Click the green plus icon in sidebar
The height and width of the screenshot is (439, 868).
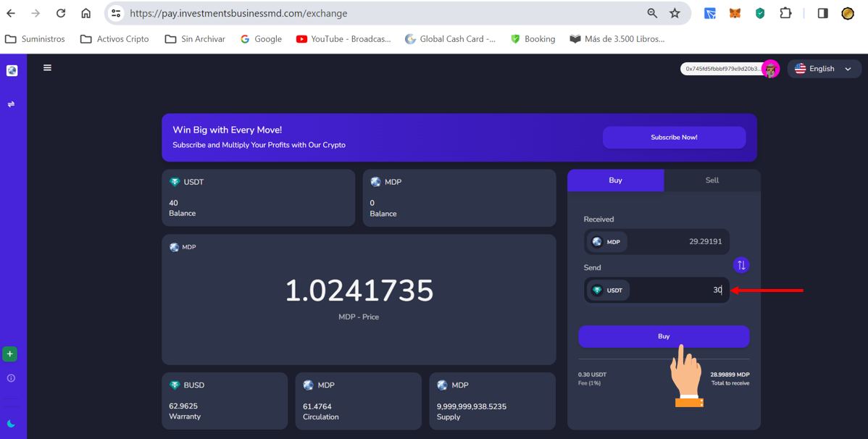(10, 354)
